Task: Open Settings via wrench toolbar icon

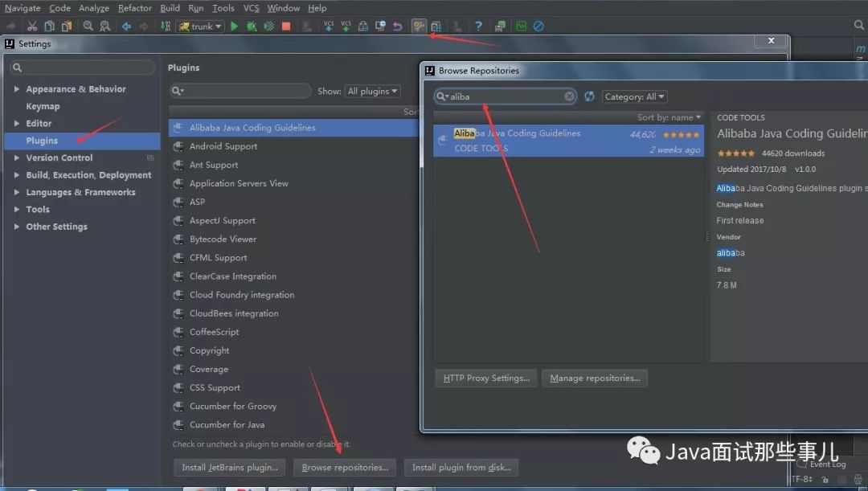Action: 419,26
